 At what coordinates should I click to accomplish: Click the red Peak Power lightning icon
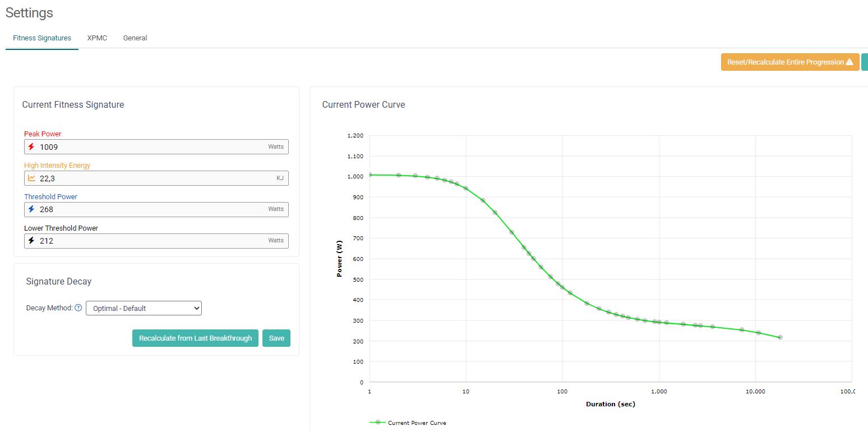(31, 147)
